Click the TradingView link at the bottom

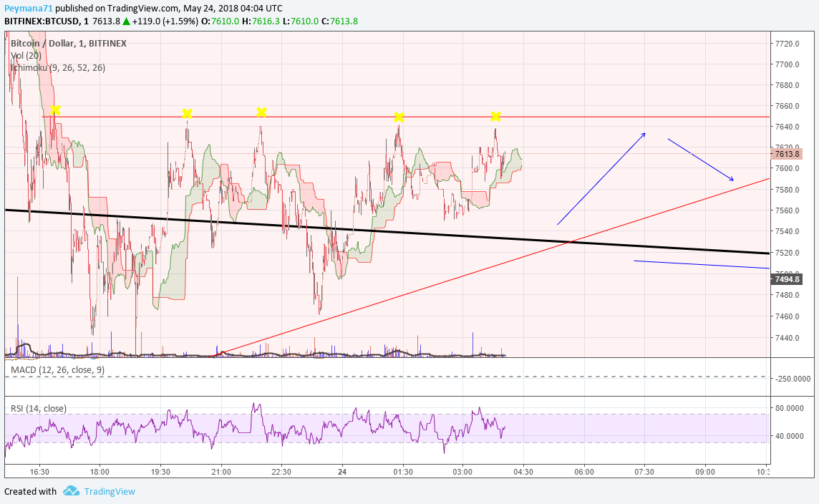click(x=109, y=491)
